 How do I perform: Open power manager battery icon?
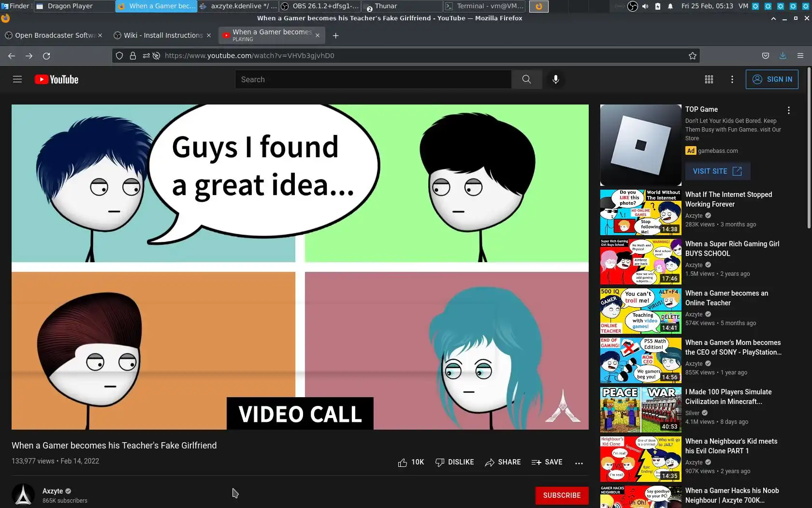(x=658, y=6)
